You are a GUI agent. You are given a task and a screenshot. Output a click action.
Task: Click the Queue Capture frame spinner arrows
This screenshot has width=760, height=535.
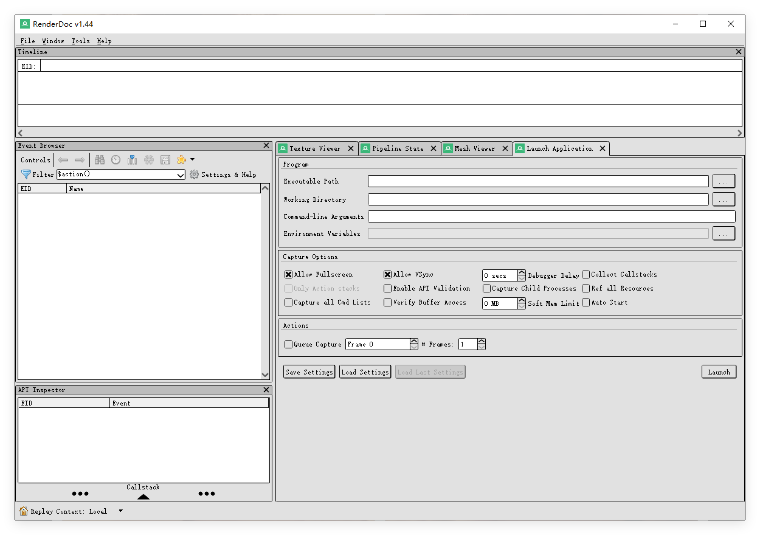tap(414, 344)
